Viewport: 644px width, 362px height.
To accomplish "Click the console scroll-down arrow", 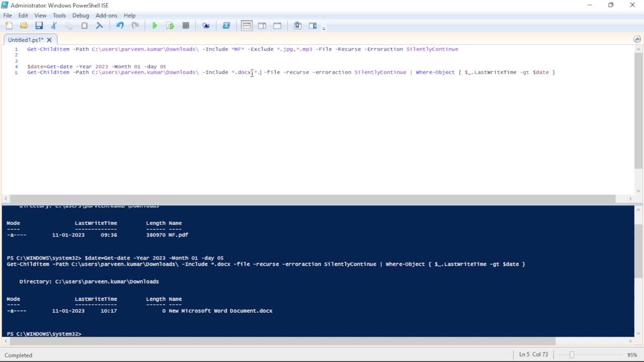I will 638,332.
